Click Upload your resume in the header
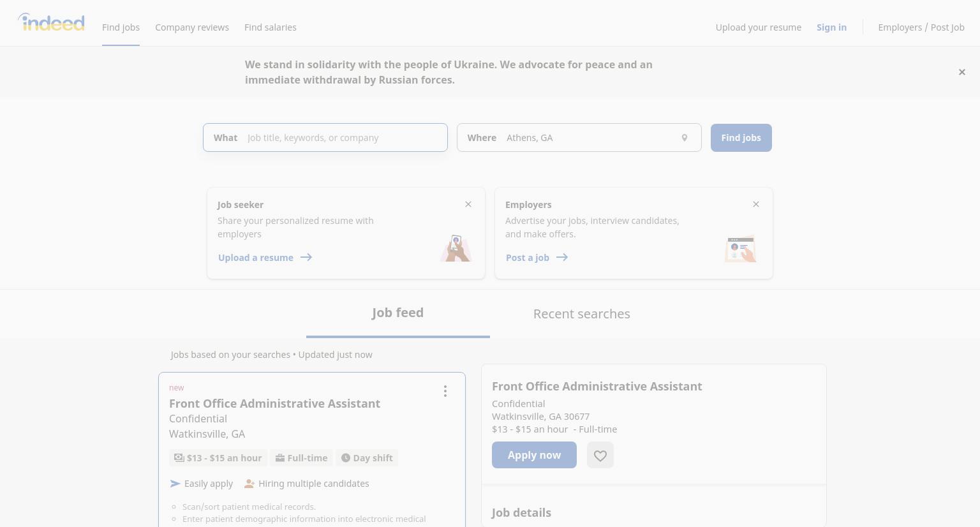The image size is (980, 527). point(759,27)
